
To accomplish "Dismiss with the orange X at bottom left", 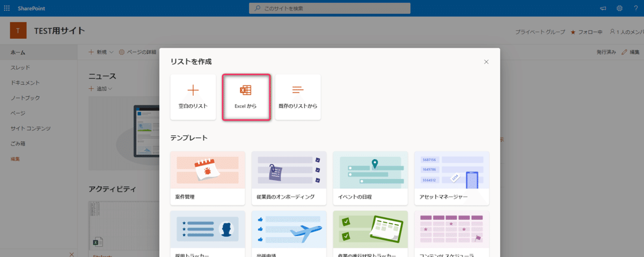I will 71,254.
